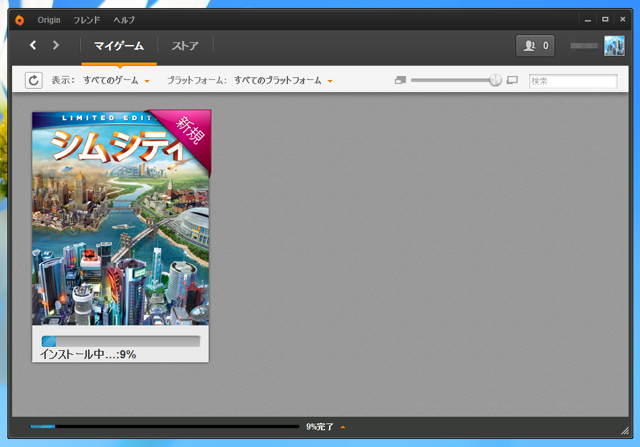Open the ヘルプ menu
This screenshot has width=640, height=447.
tap(124, 20)
